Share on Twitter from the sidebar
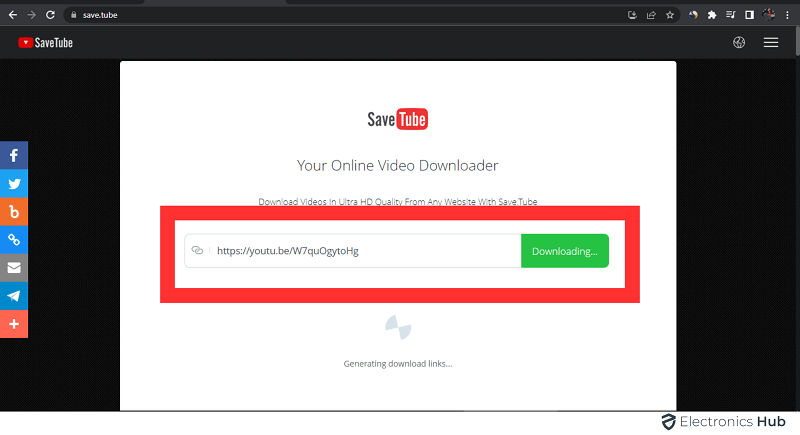This screenshot has height=435, width=800. point(14,184)
